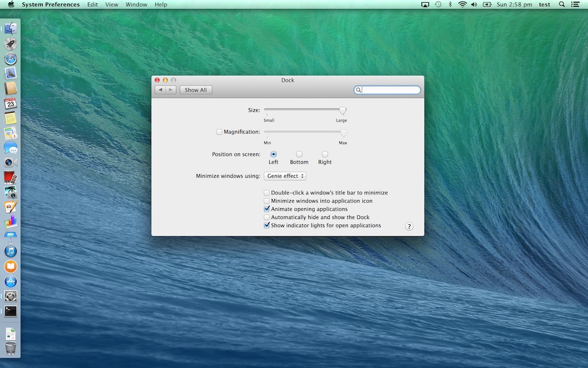Open the volume control in menu bar
The height and width of the screenshot is (368, 588).
[474, 5]
